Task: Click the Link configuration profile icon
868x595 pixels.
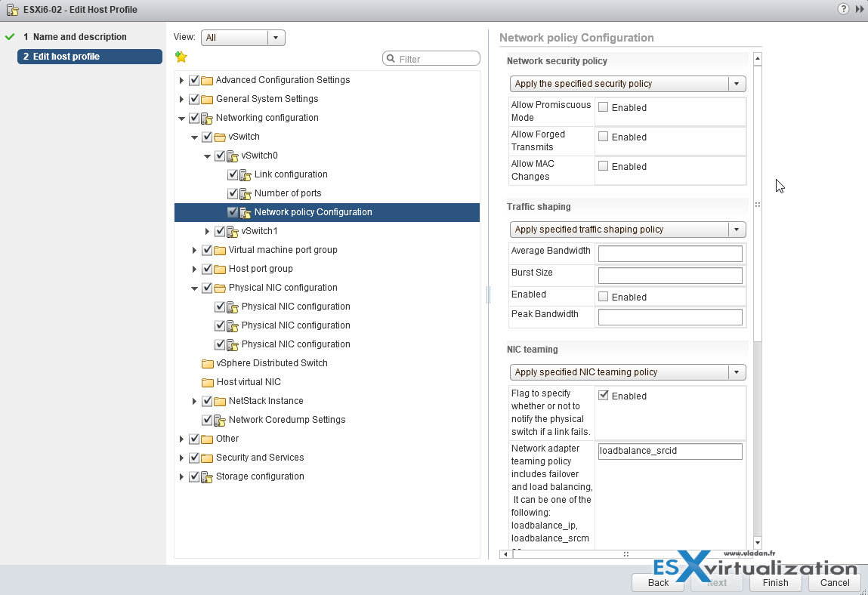Action: click(246, 175)
